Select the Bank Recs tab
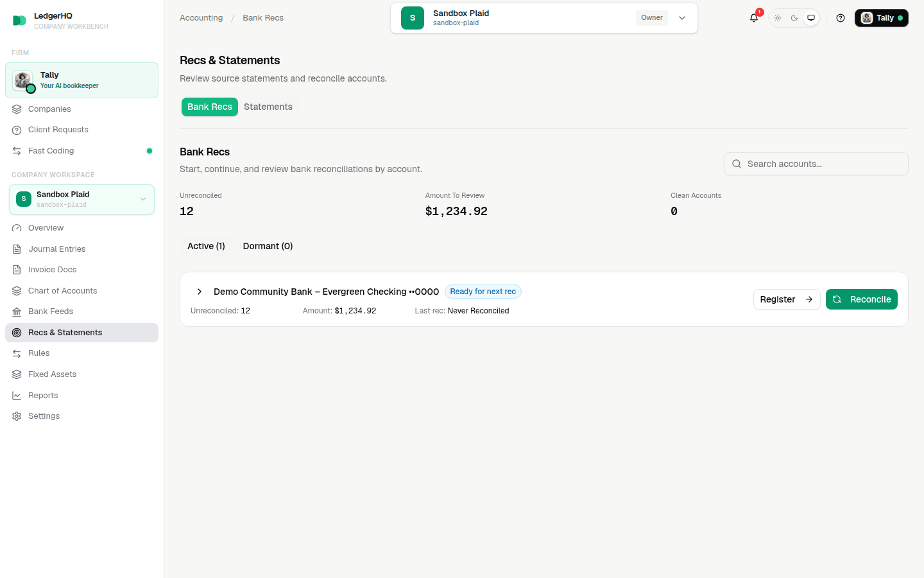 [210, 107]
